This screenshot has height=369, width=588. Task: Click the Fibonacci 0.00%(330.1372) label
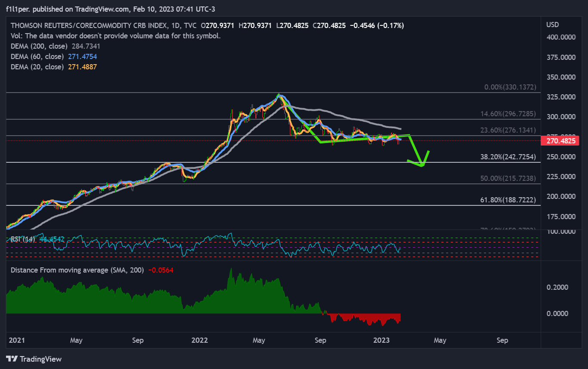510,87
